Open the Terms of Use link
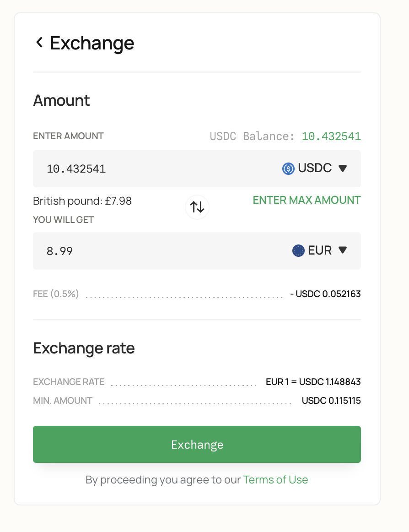This screenshot has width=409, height=532. (x=275, y=480)
